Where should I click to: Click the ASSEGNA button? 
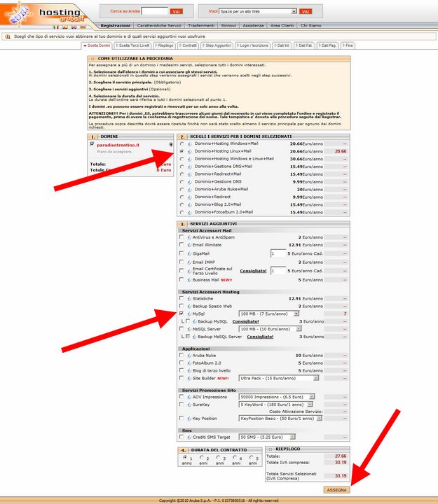click(x=336, y=490)
